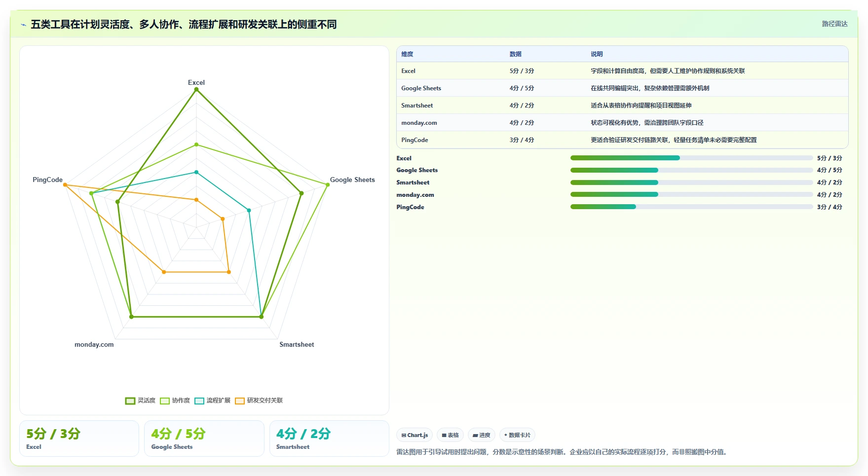Click the Google Sheets progress bar
This screenshot has height=476, width=868.
[x=691, y=170]
